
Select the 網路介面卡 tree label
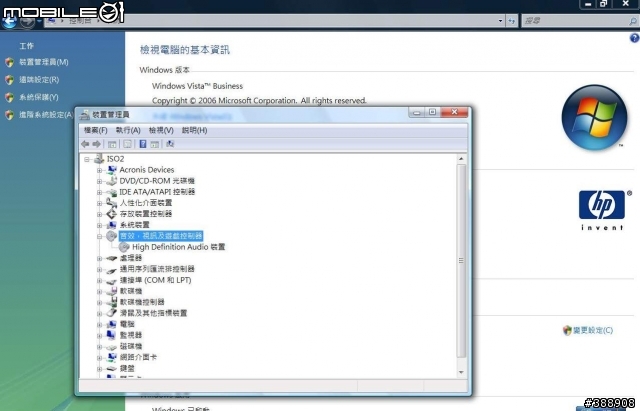[138, 357]
